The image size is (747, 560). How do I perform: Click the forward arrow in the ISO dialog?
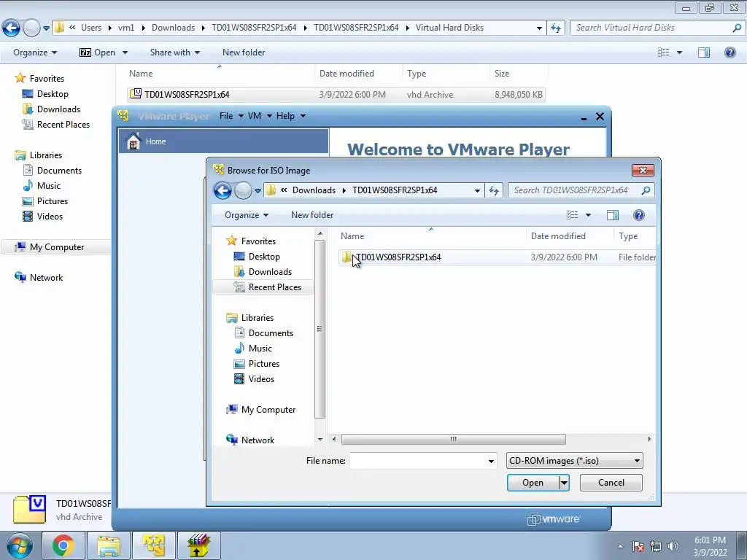(243, 190)
